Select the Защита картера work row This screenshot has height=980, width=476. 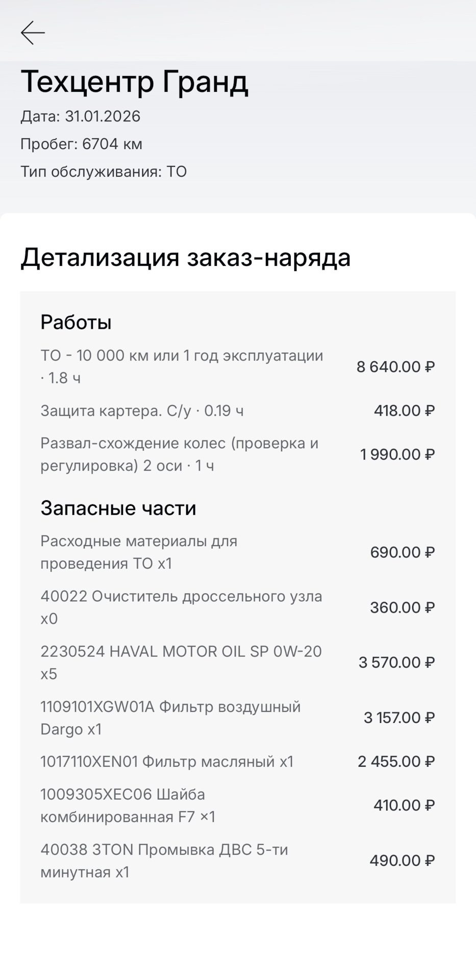142,410
